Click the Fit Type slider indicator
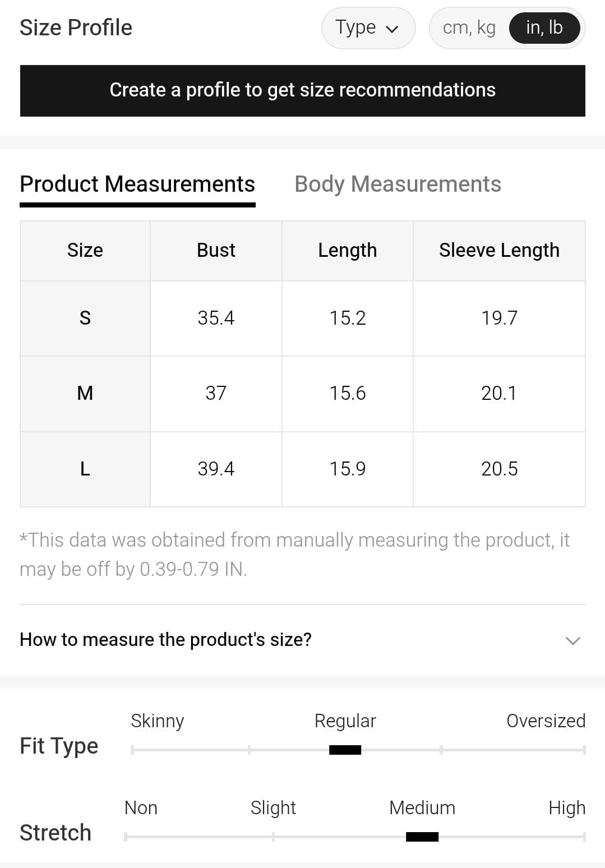 (x=345, y=750)
